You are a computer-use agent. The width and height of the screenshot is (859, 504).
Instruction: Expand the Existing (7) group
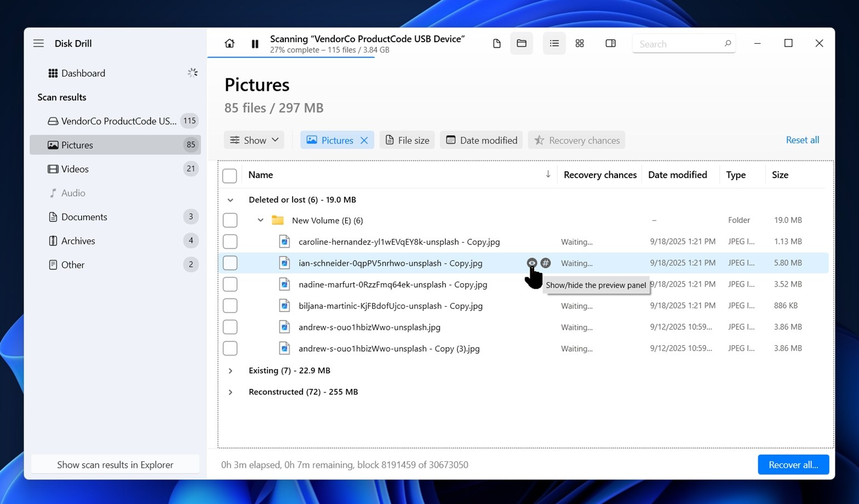tap(231, 371)
